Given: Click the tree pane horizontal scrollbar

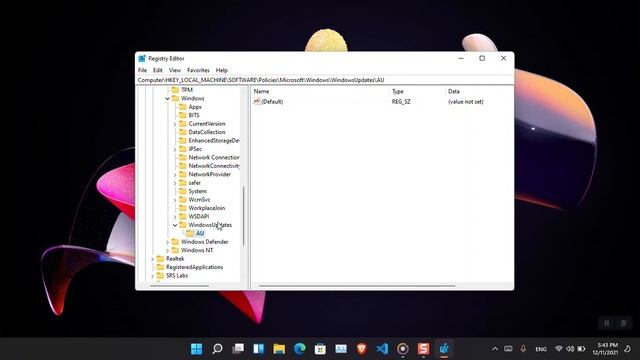Looking at the screenshot, I should pyautogui.click(x=180, y=286).
